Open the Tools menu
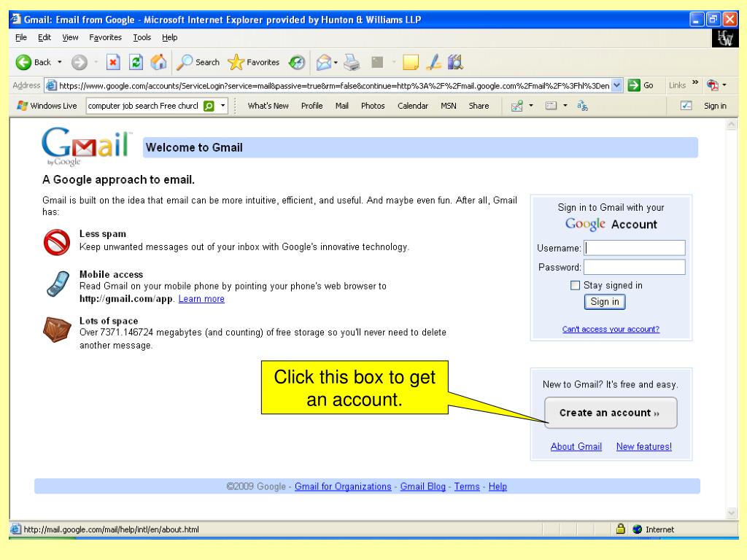 [x=142, y=37]
